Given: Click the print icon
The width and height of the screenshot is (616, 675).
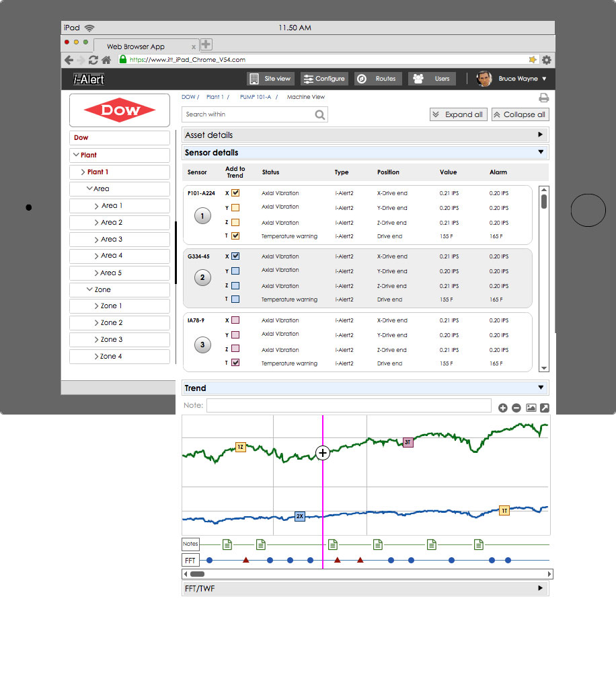Looking at the screenshot, I should pyautogui.click(x=543, y=98).
